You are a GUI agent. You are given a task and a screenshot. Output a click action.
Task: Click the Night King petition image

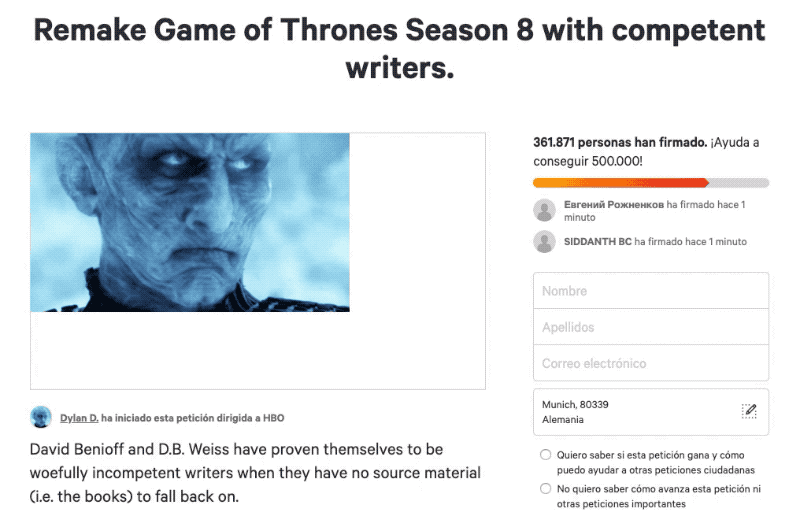[190, 222]
